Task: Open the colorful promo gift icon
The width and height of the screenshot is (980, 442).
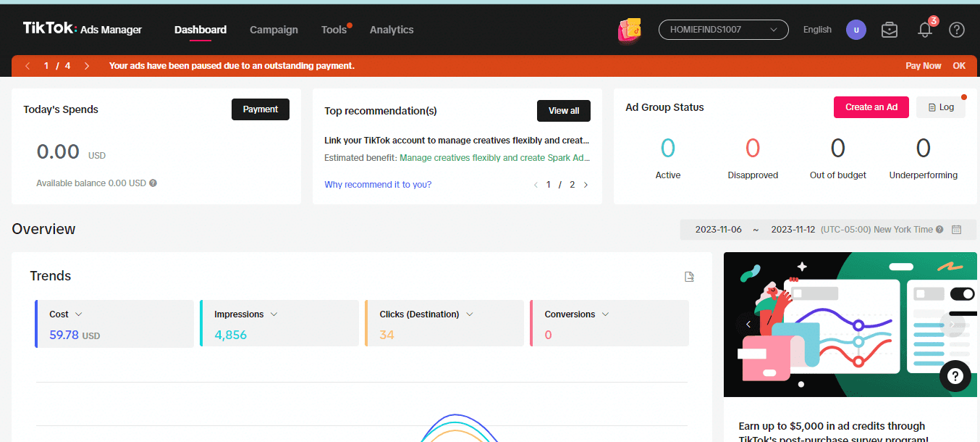Action: pos(630,30)
